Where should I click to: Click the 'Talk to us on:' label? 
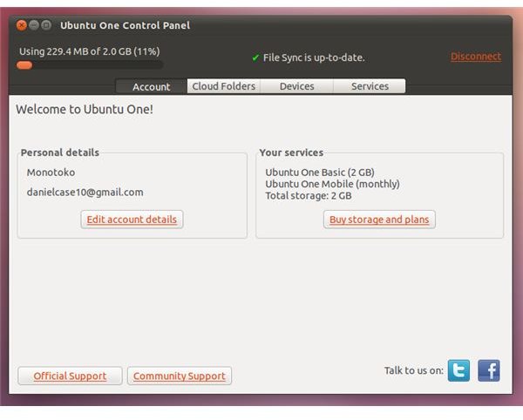[413, 370]
